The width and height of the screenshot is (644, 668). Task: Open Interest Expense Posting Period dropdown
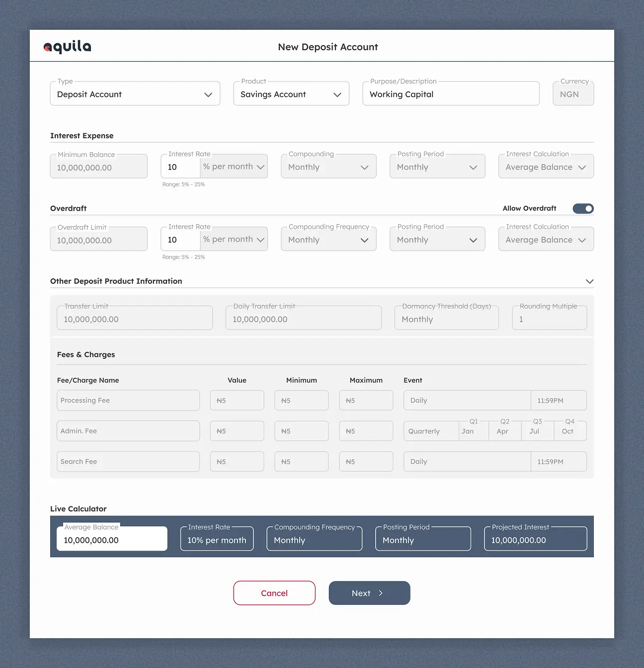coord(437,167)
